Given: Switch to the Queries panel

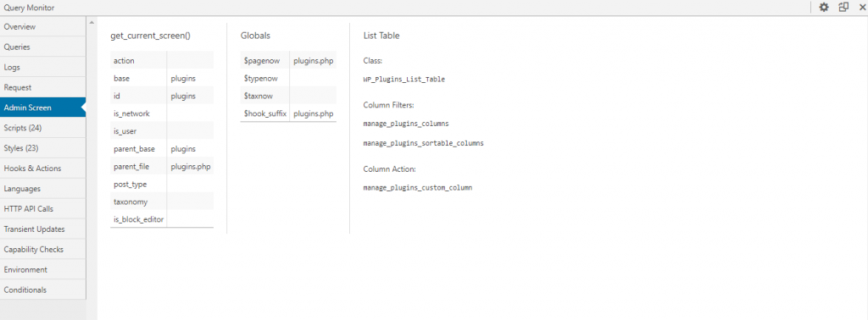Looking at the screenshot, I should [43, 47].
